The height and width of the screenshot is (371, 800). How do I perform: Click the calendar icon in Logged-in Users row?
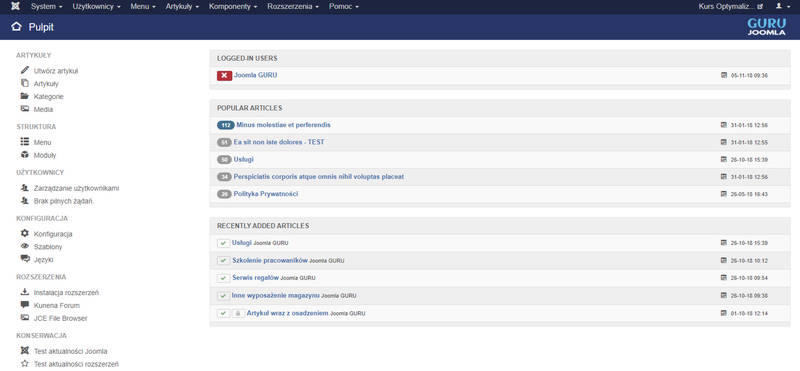723,75
